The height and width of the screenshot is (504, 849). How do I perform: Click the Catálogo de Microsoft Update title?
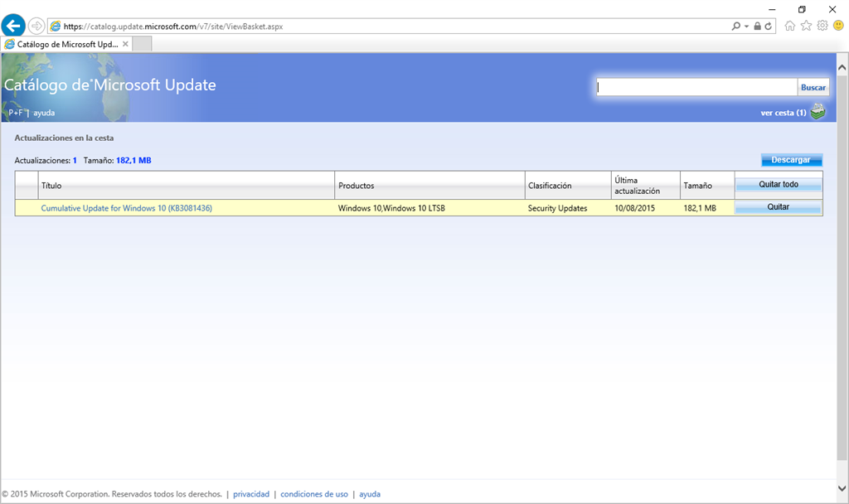(x=110, y=85)
